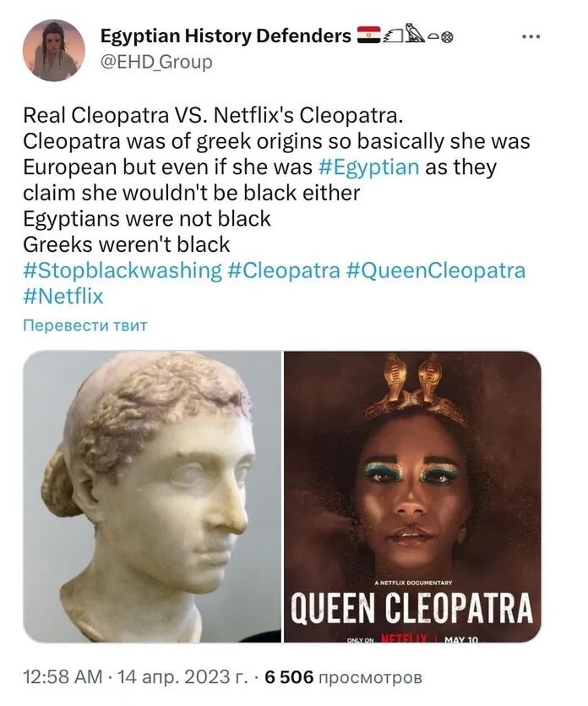The height and width of the screenshot is (706, 588).
Task: Open the #Stopblackwashing hashtag
Action: pos(122,271)
